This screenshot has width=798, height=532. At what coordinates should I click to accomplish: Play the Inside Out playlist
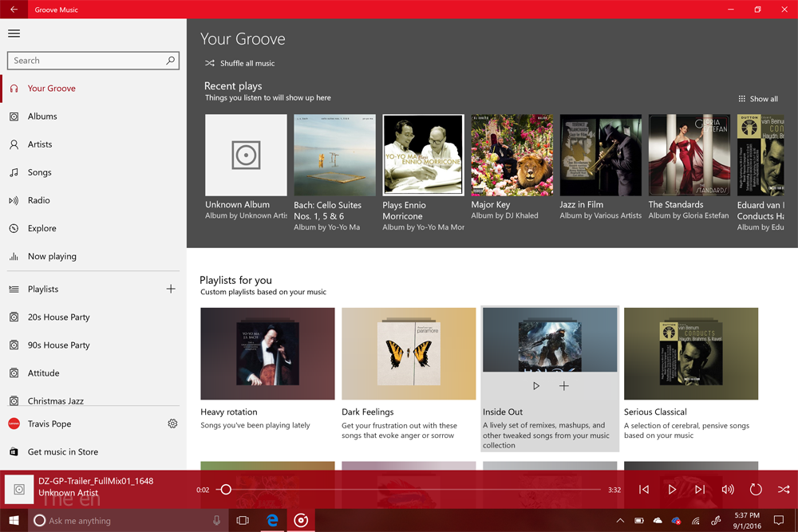click(x=536, y=386)
